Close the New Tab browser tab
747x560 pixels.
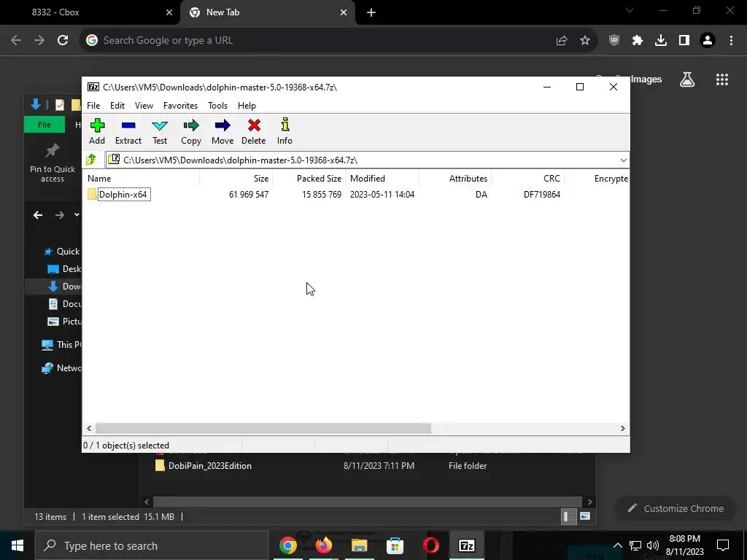[344, 12]
